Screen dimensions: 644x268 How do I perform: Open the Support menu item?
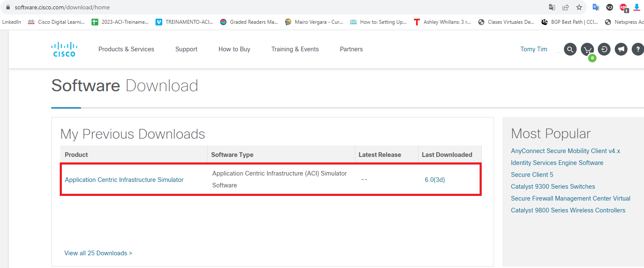coord(186,49)
